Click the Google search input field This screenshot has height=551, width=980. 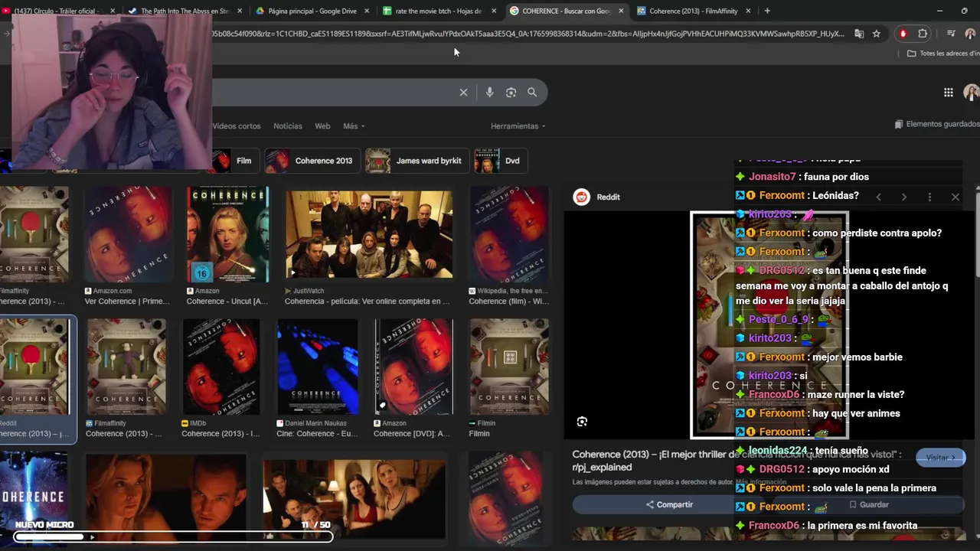(x=333, y=92)
